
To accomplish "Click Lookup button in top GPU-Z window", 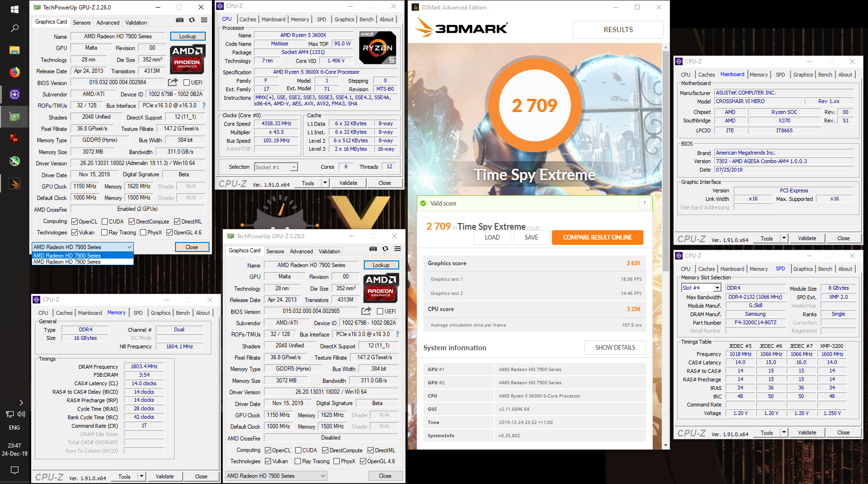I will click(x=188, y=36).
